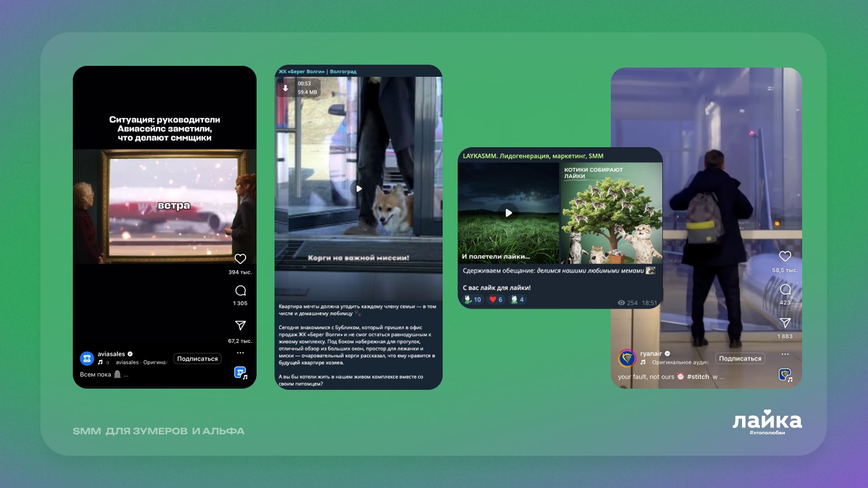Viewport: 868px width, 488px height.
Task: Tap the sound disc icon on aviasales video
Action: pos(240,373)
